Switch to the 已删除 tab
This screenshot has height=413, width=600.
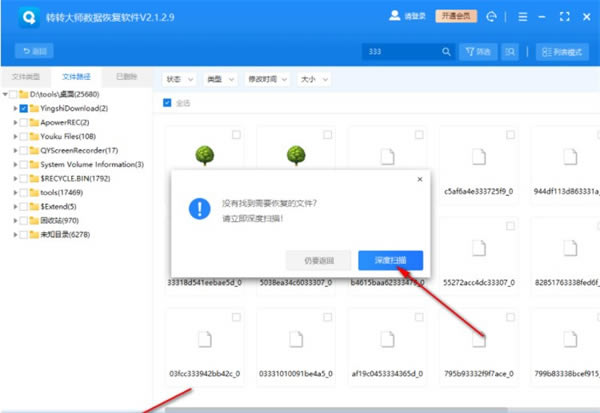click(x=127, y=76)
